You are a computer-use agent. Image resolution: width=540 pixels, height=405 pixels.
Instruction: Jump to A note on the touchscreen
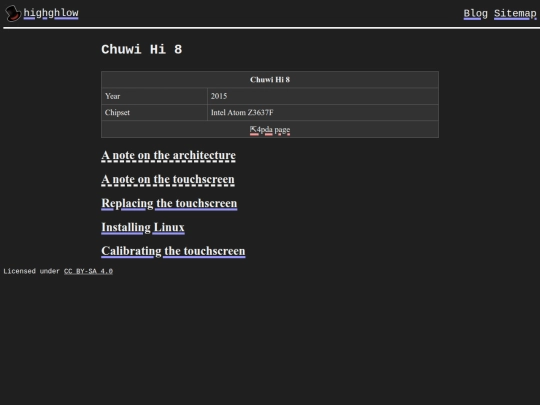168,179
